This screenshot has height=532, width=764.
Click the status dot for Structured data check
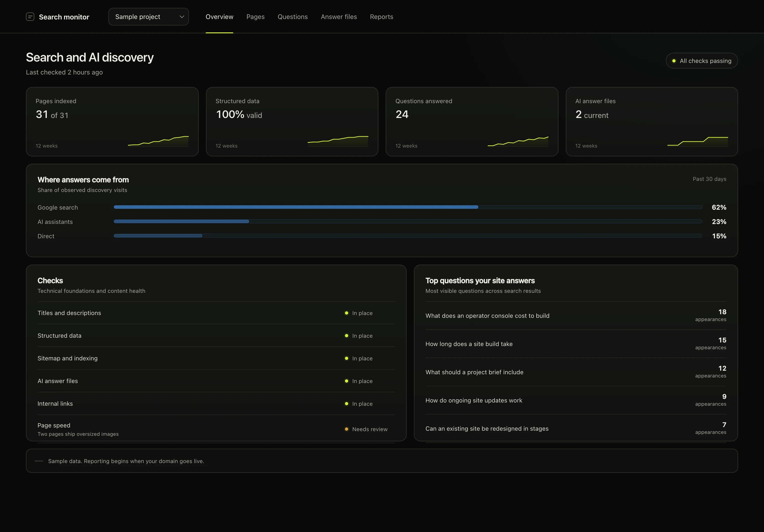(346, 335)
